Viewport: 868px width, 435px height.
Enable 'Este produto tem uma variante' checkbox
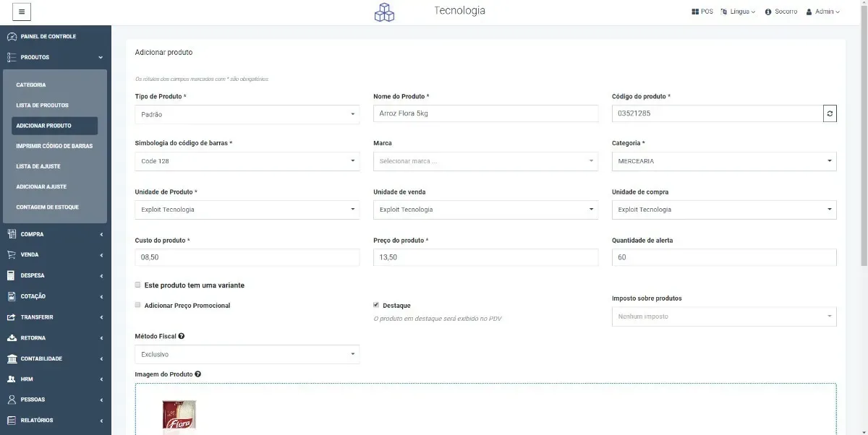pos(137,285)
